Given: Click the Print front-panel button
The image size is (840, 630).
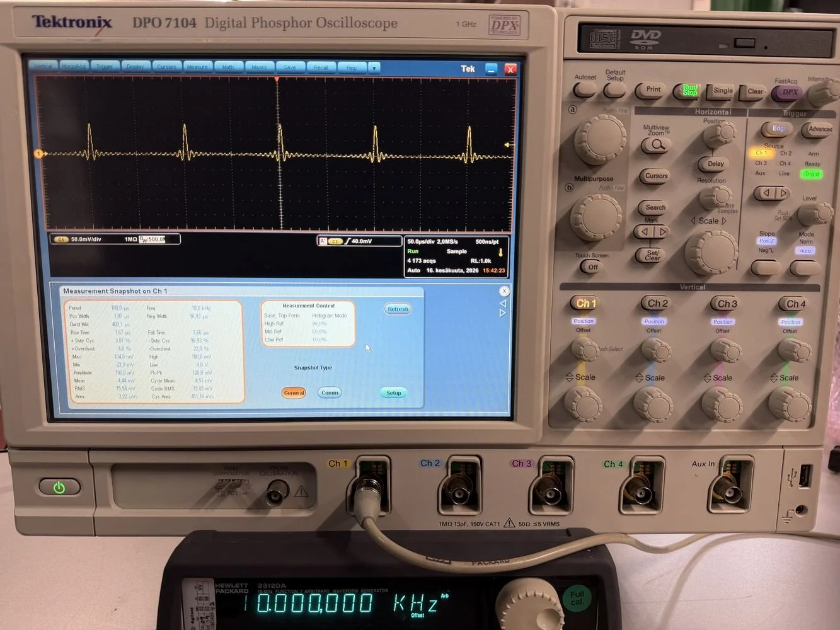Looking at the screenshot, I should pos(652,90).
